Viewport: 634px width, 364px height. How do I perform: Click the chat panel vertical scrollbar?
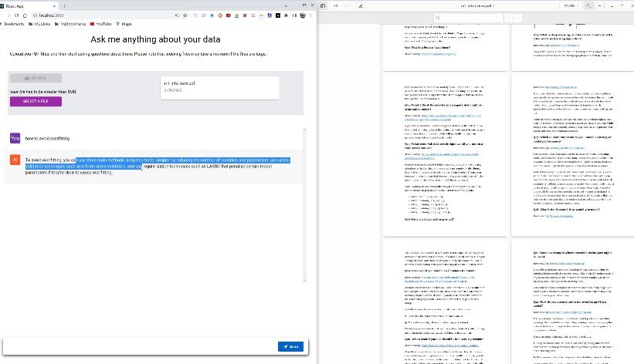[304, 205]
